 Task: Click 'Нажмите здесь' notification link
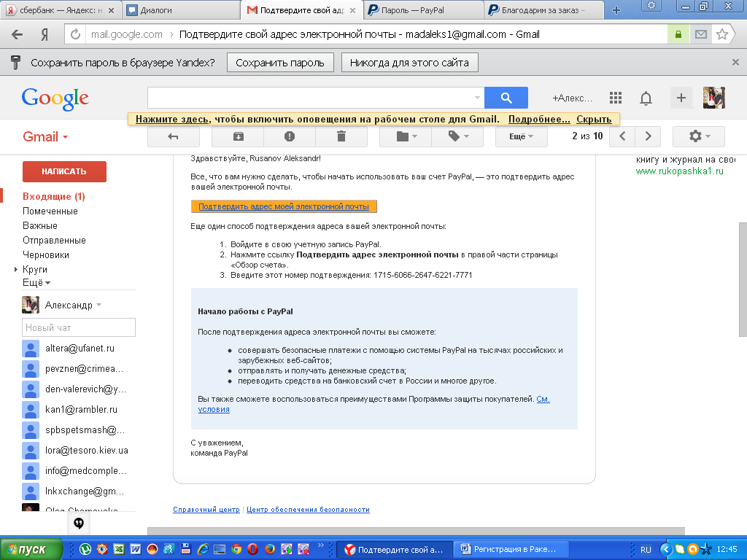[172, 119]
